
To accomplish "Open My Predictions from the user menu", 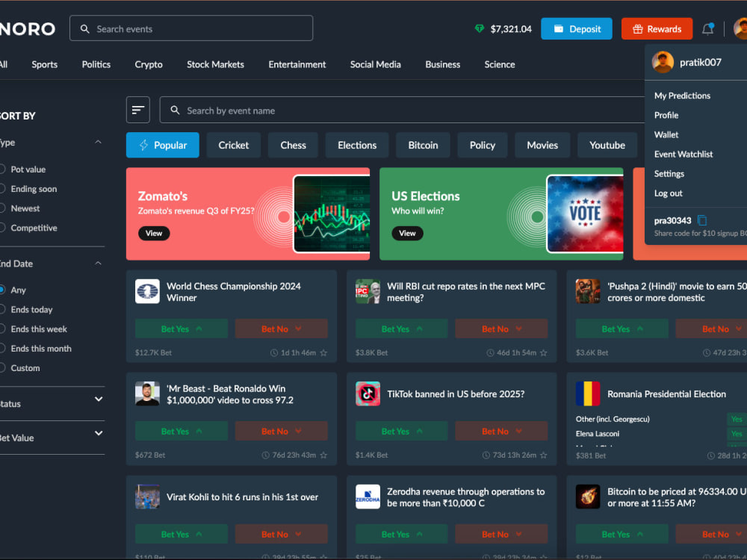I will coord(682,96).
